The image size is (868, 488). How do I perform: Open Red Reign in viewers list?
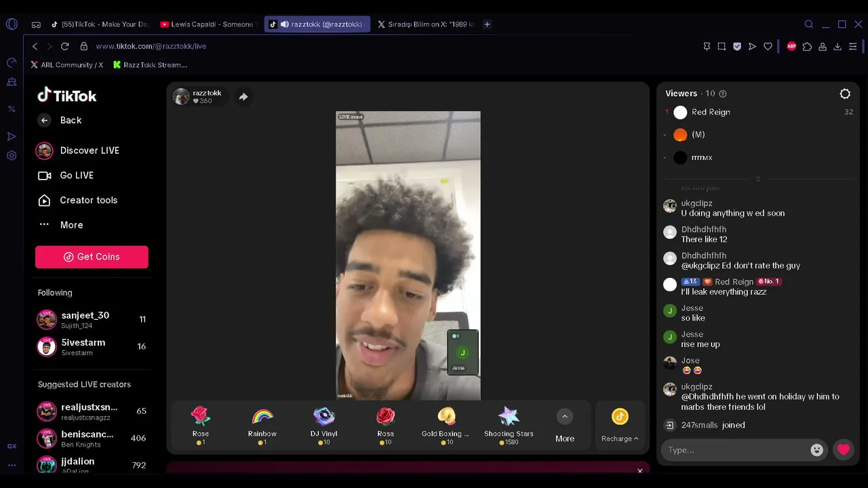tap(711, 112)
